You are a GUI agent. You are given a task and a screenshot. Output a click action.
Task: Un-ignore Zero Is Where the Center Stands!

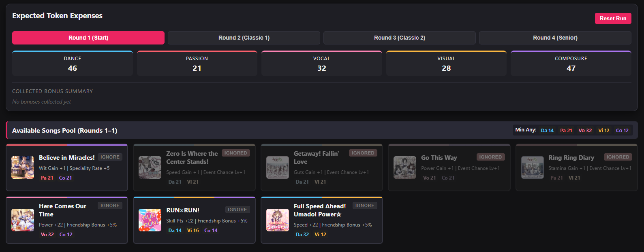(x=236, y=153)
